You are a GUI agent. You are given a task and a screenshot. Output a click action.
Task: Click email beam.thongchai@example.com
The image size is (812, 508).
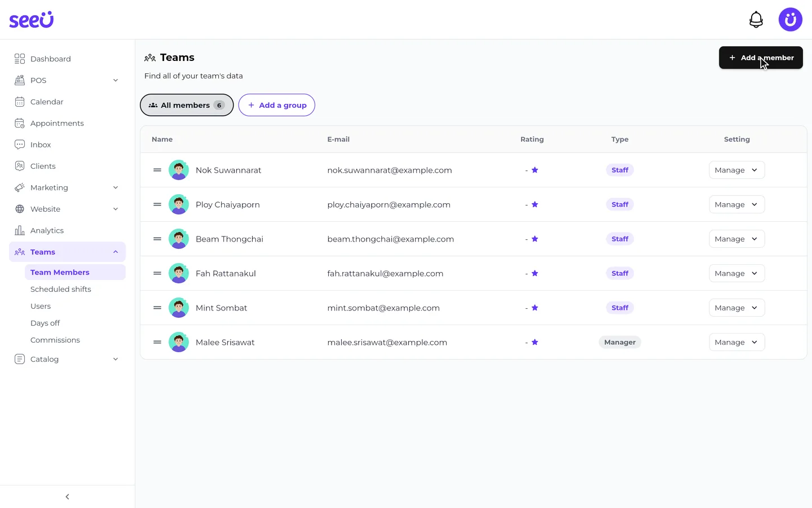391,239
